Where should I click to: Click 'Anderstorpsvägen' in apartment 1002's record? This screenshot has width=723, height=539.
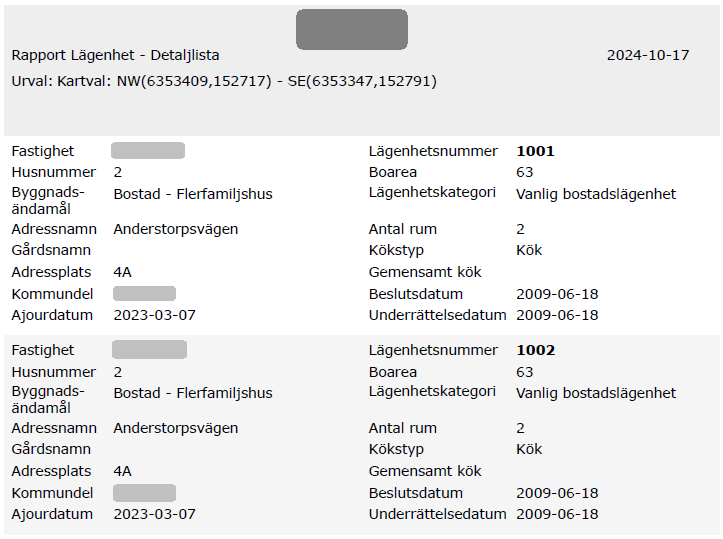(176, 428)
